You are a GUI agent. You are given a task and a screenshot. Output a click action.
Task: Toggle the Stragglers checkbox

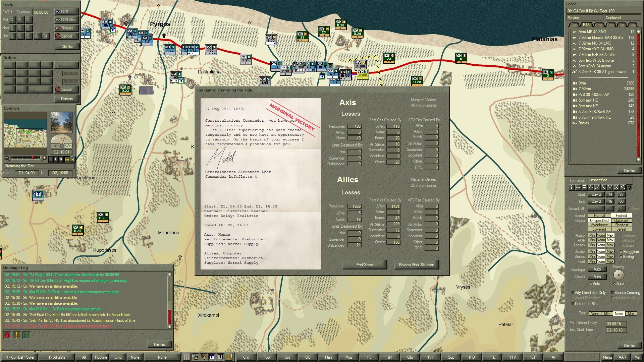coord(621,252)
